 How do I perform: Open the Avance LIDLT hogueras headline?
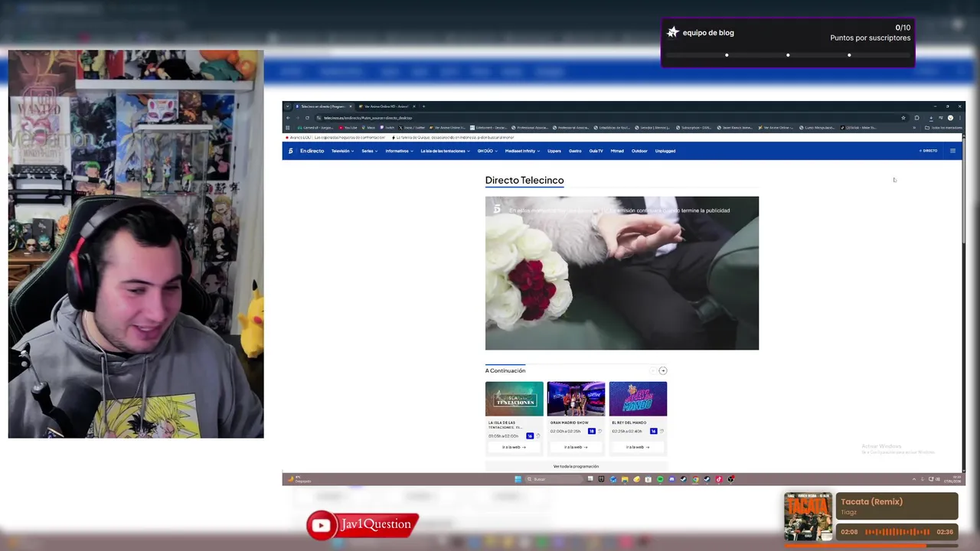(x=335, y=138)
